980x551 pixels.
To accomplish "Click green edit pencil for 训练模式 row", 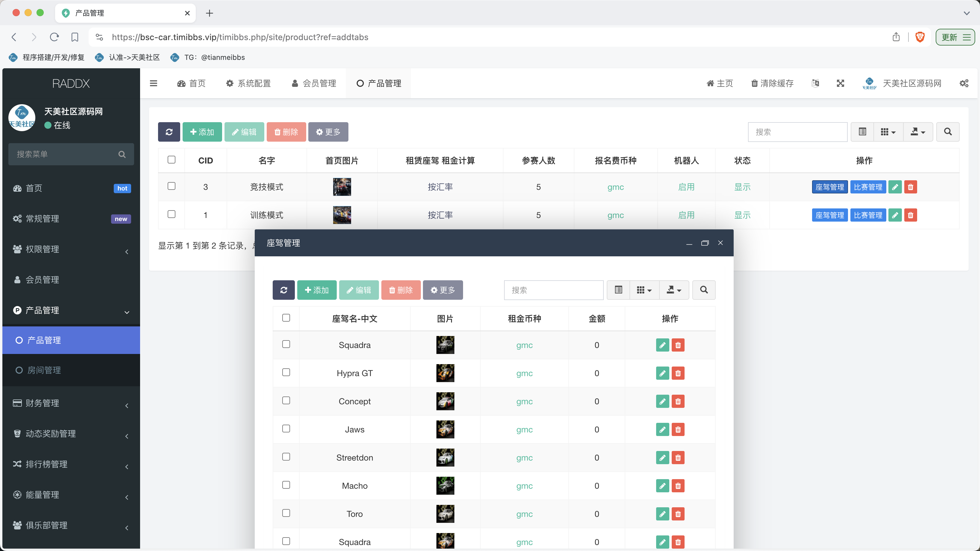I will (895, 215).
